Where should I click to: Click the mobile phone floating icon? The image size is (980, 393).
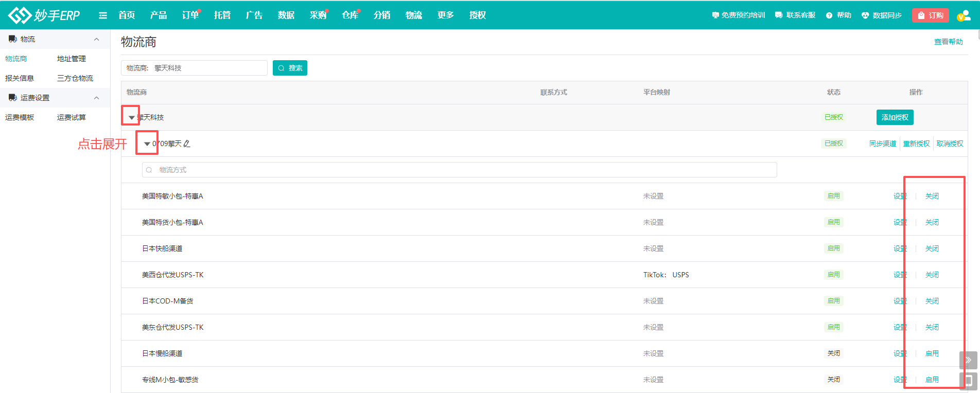pos(968,381)
